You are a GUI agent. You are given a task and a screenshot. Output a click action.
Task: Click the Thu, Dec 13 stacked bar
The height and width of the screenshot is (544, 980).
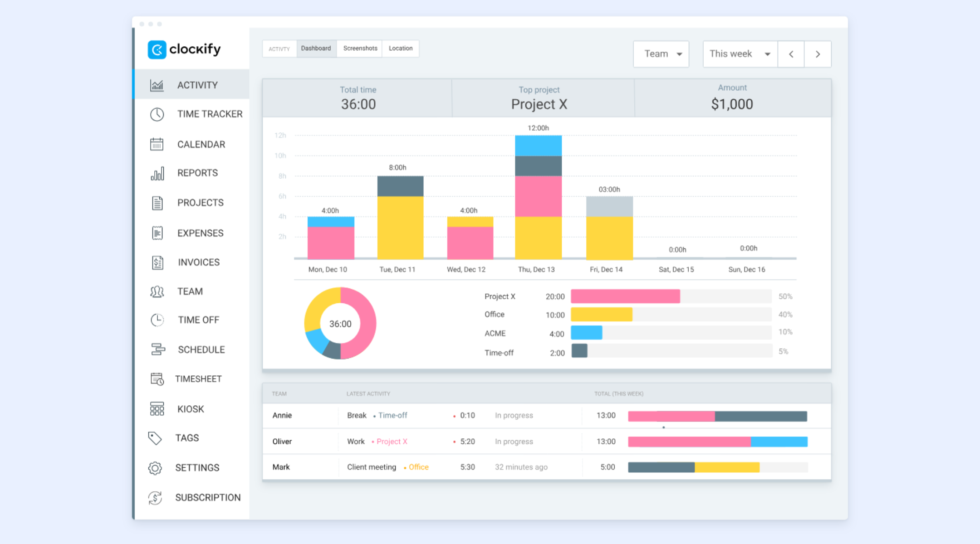click(x=538, y=197)
